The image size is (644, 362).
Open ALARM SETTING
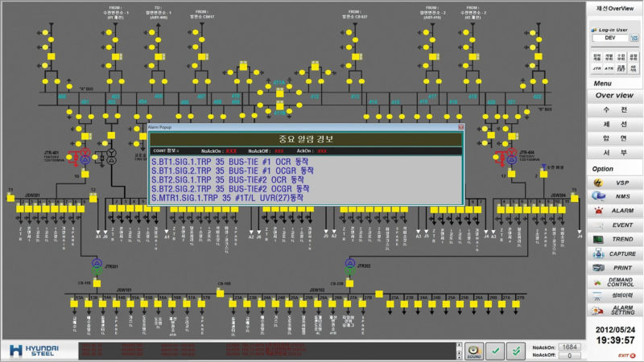(615, 310)
